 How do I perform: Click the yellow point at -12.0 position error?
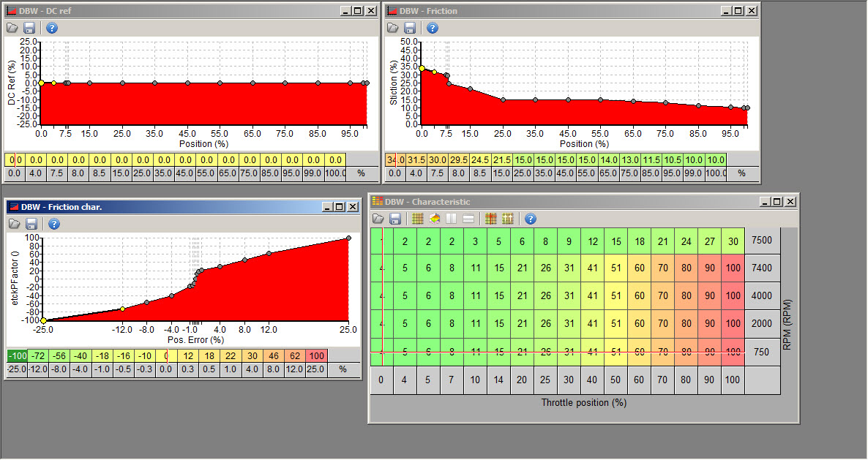pyautogui.click(x=122, y=309)
